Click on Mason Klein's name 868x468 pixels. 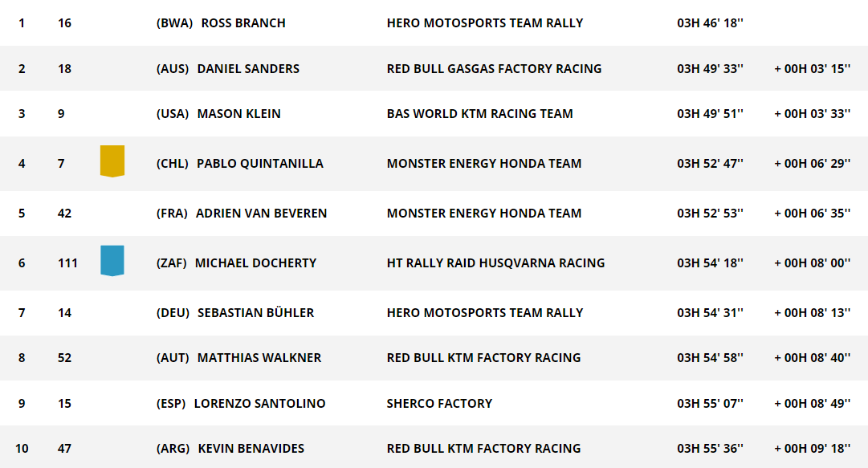pyautogui.click(x=239, y=113)
